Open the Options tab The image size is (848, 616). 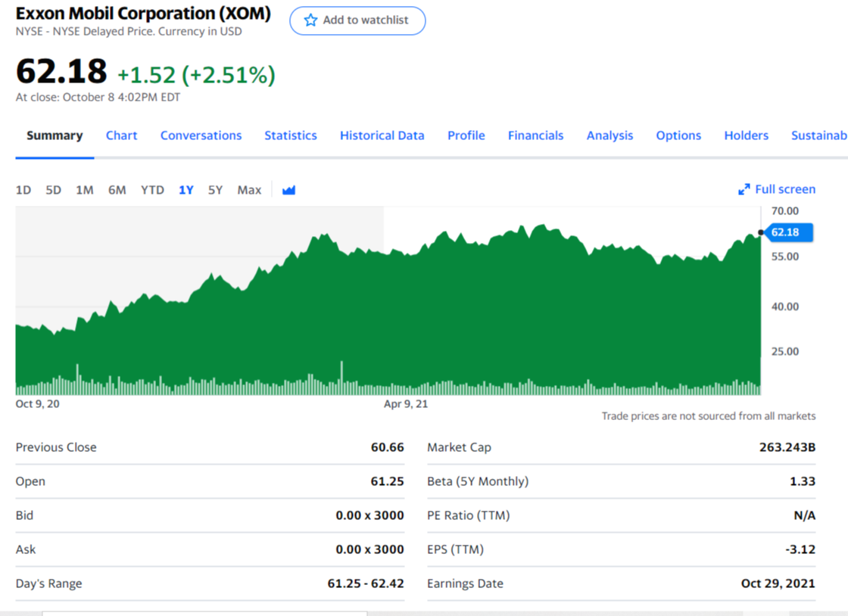click(x=678, y=135)
